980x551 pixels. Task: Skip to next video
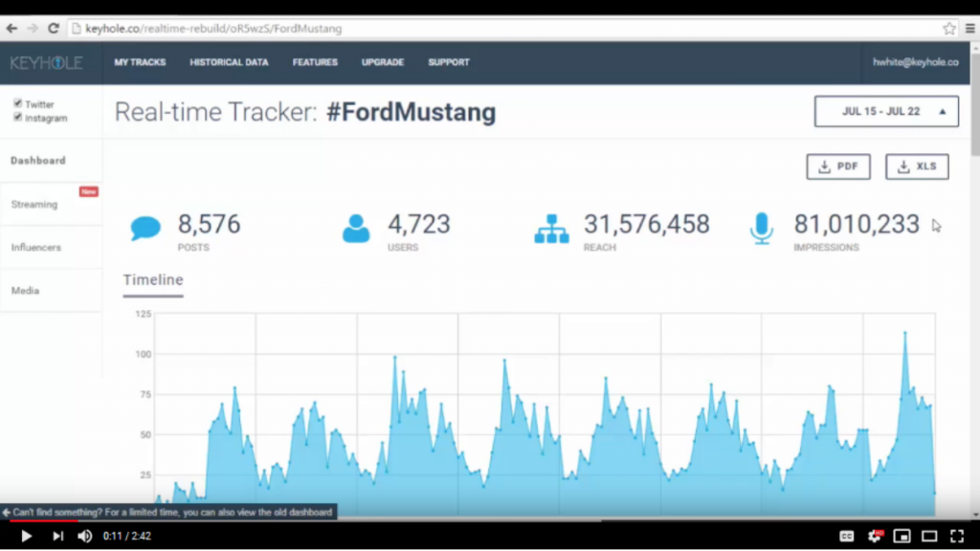click(57, 536)
